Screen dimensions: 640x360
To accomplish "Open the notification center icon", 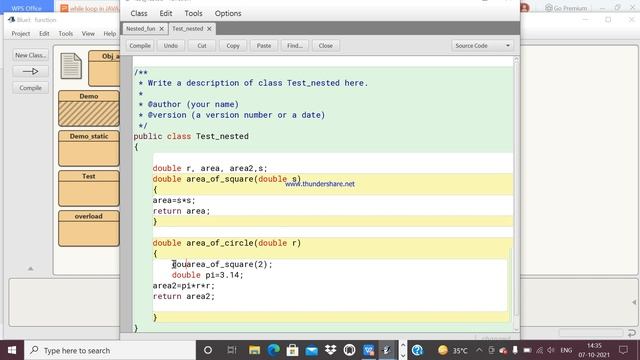I will [623, 350].
